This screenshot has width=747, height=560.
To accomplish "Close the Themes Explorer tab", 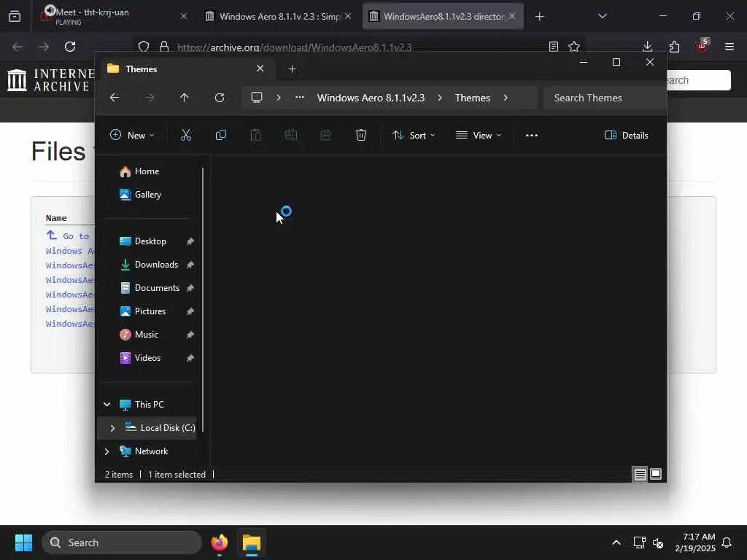I will pyautogui.click(x=260, y=69).
